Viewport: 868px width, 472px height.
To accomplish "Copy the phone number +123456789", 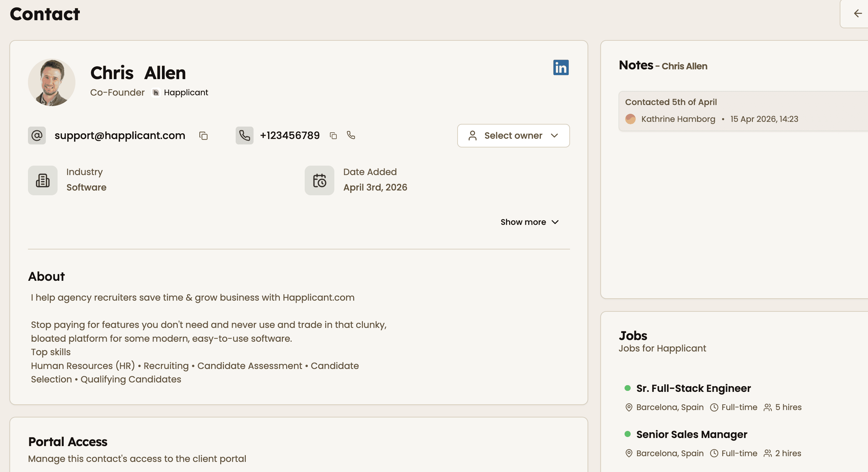I will coord(333,136).
